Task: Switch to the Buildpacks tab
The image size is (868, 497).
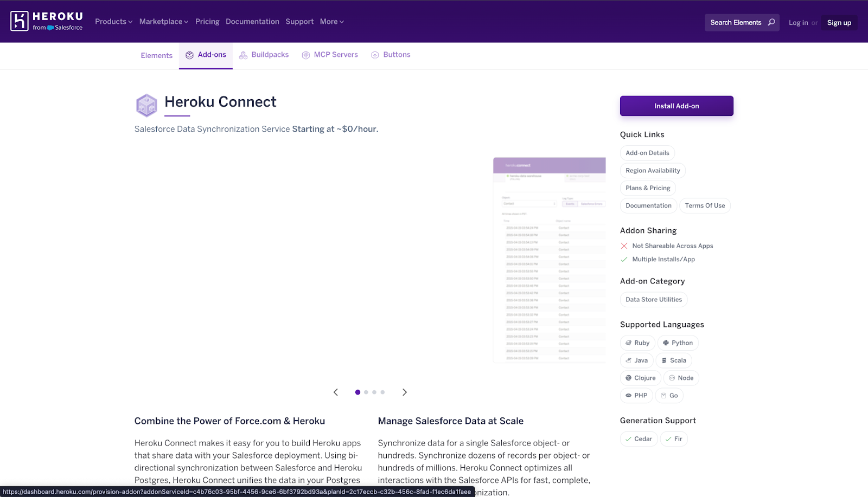Action: (264, 55)
